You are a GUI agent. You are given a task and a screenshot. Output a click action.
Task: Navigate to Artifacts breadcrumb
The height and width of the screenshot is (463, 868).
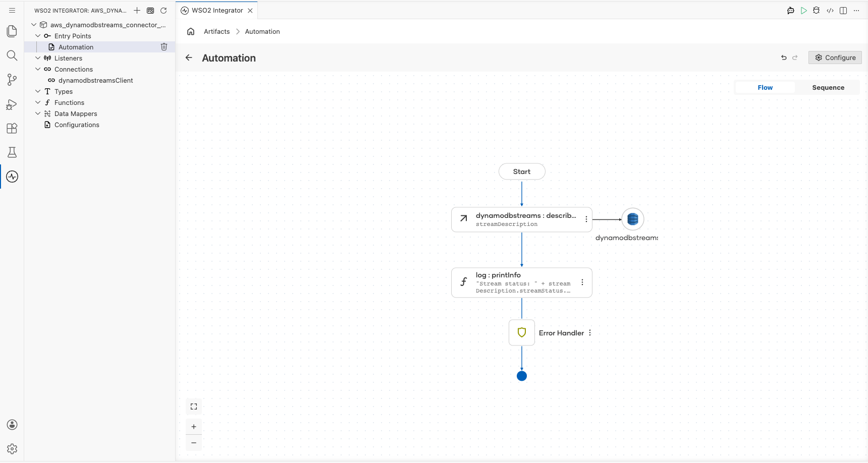[x=217, y=31]
